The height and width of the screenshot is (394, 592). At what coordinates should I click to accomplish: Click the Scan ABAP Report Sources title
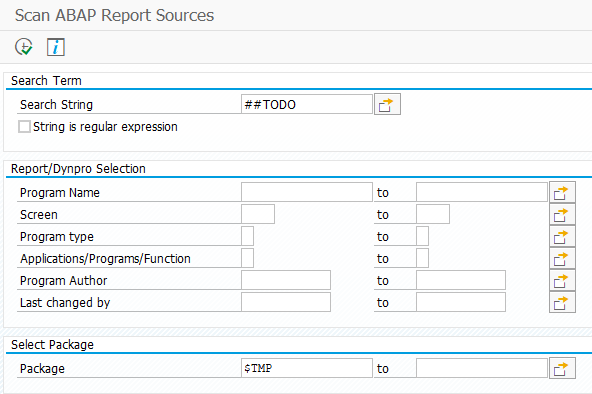coord(114,15)
